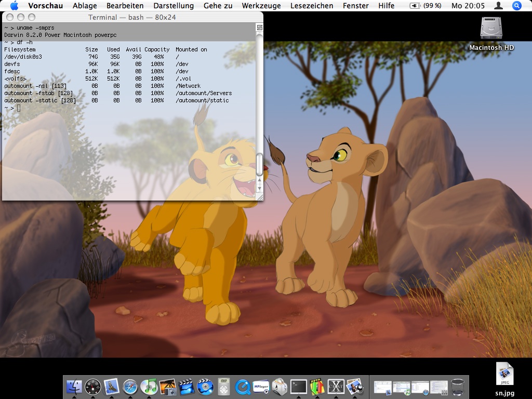Open the Darstellung menu
The image size is (532, 399).
[174, 6]
